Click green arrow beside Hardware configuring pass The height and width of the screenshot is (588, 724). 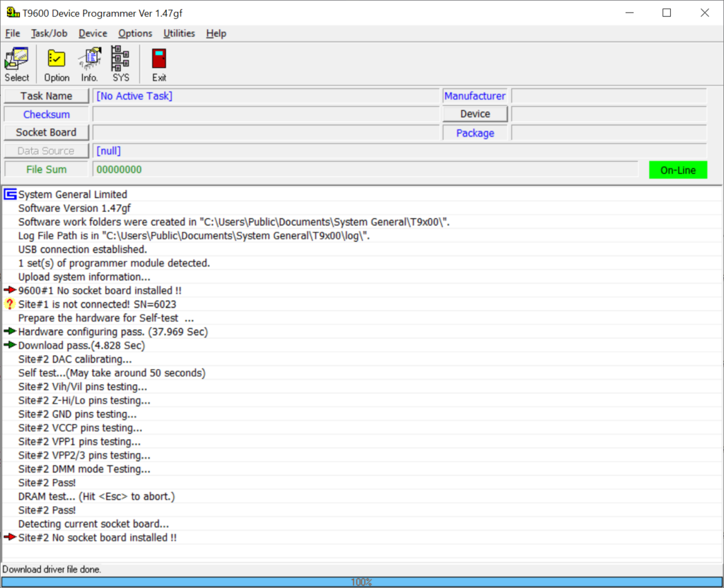[10, 331]
